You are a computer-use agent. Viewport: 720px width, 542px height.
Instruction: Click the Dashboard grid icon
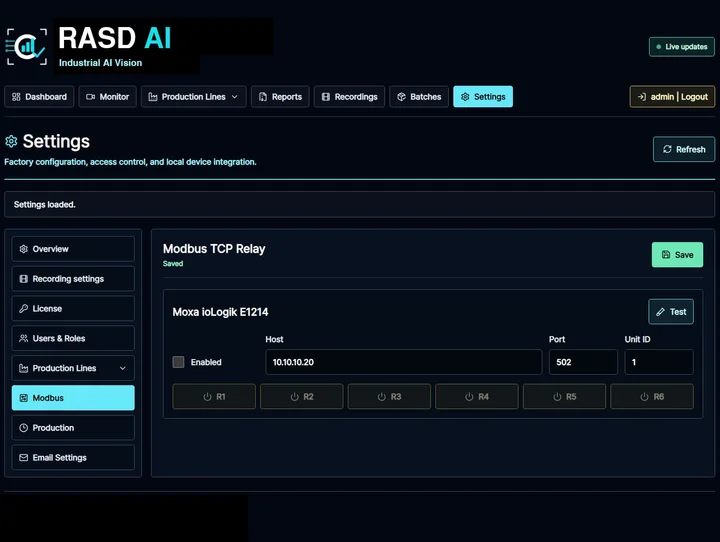[16, 97]
